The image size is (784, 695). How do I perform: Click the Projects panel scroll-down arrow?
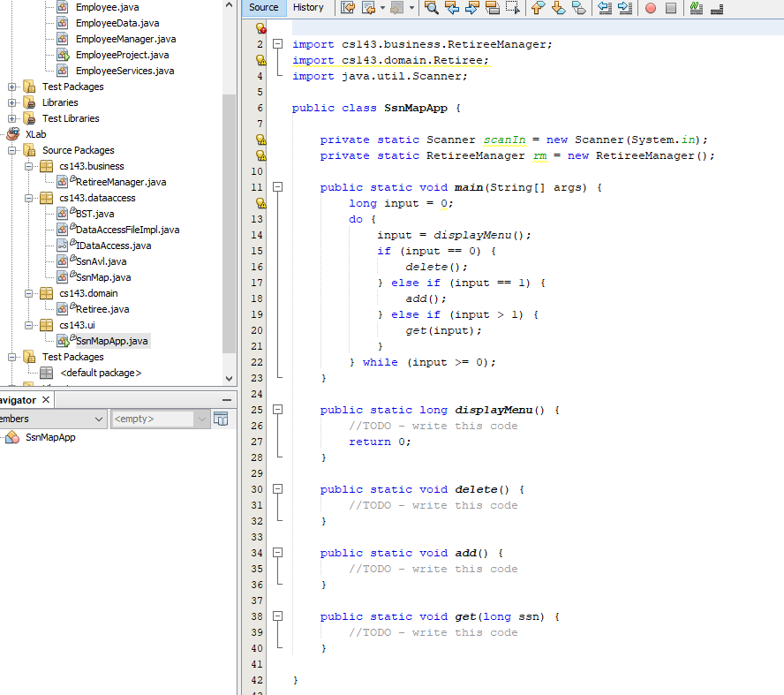point(229,379)
